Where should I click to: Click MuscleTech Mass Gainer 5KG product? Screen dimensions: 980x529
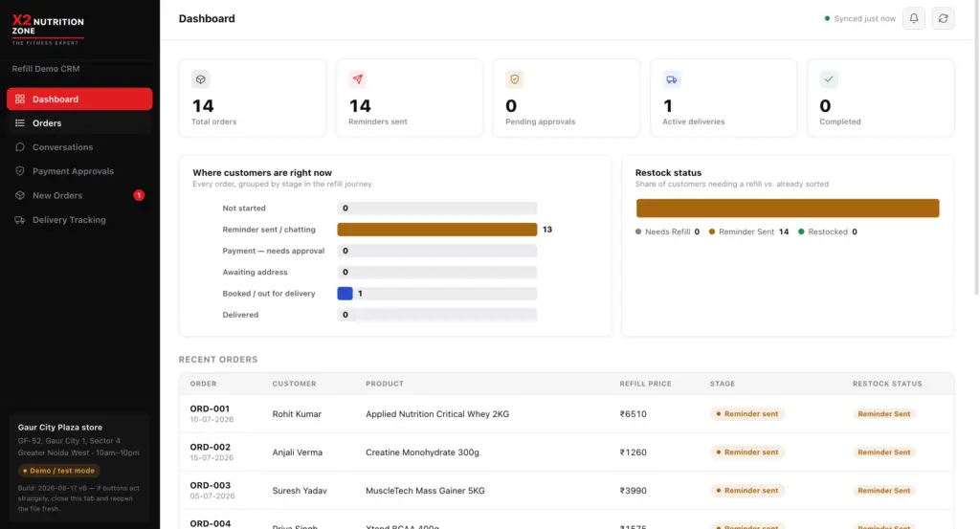425,491
